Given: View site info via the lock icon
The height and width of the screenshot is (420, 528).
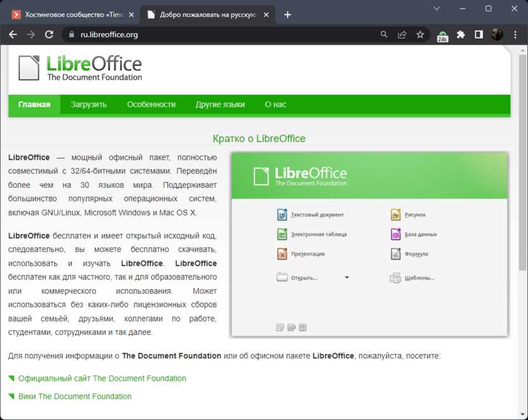Looking at the screenshot, I should point(71,34).
